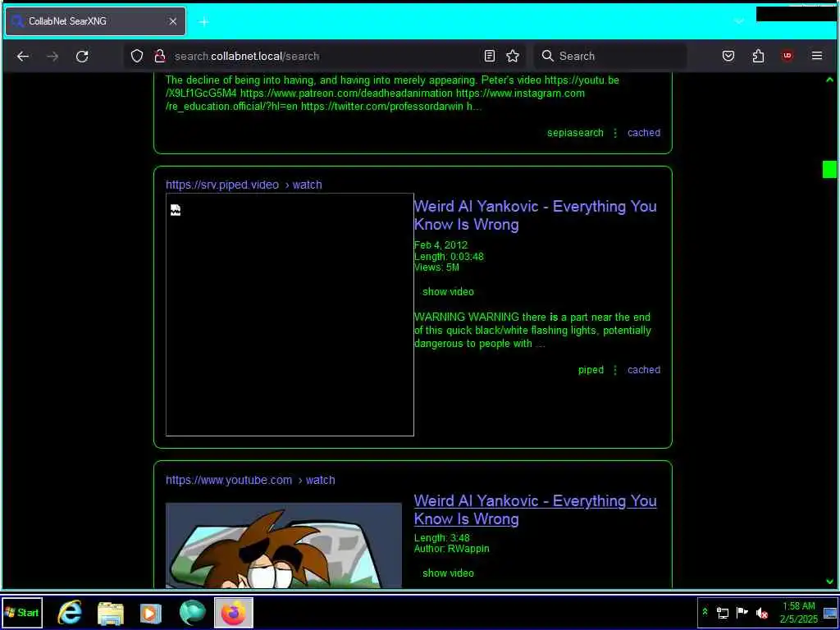Screen dimensions: 840x630
Task: Open the Action Center flag icon
Action: (x=742, y=612)
